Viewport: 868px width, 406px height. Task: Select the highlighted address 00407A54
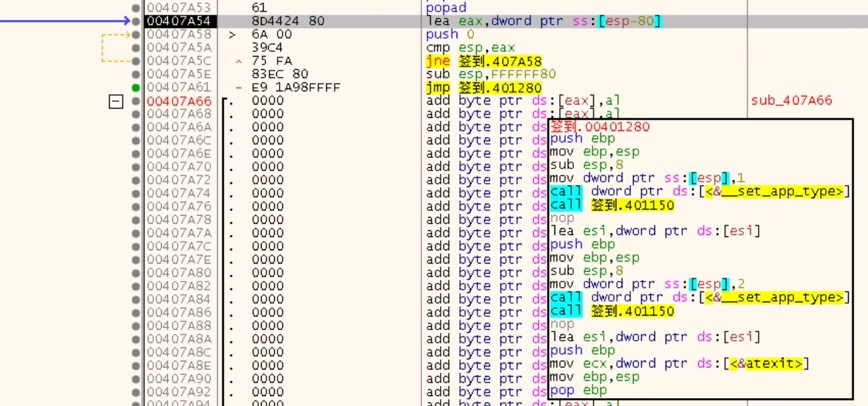point(178,21)
